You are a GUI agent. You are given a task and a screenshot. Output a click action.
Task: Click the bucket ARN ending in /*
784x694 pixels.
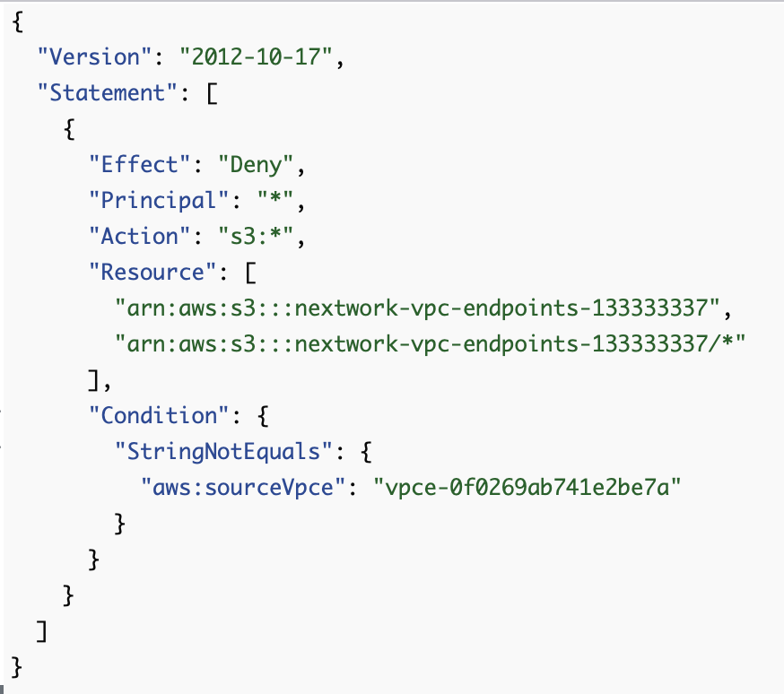[x=430, y=344]
